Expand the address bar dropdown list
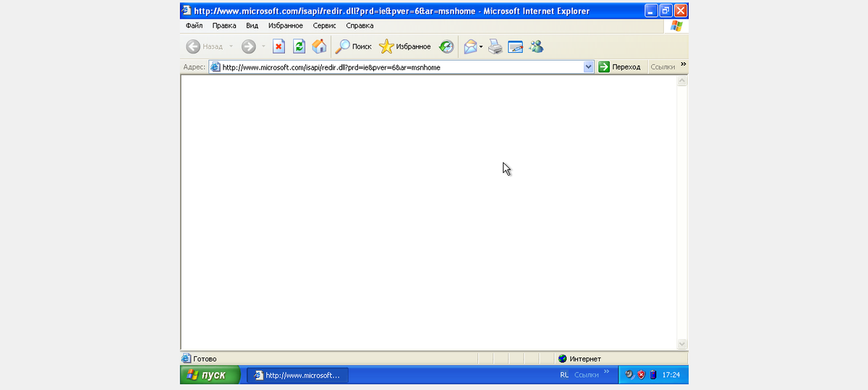This screenshot has width=868, height=390. (x=588, y=67)
